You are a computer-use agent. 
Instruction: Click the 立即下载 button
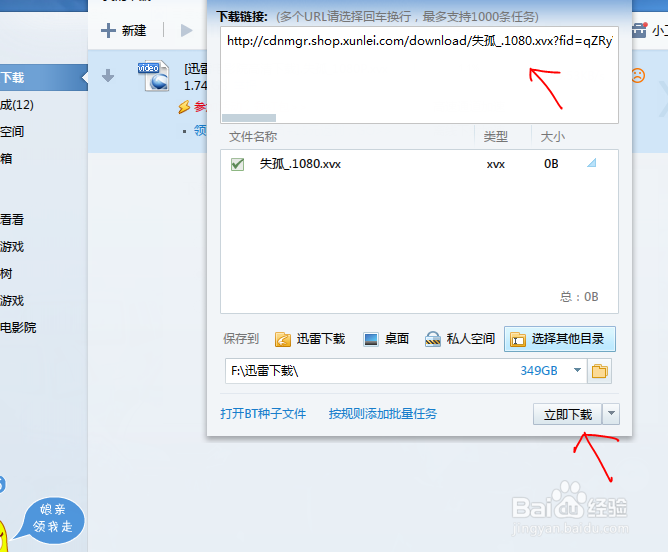tap(567, 414)
